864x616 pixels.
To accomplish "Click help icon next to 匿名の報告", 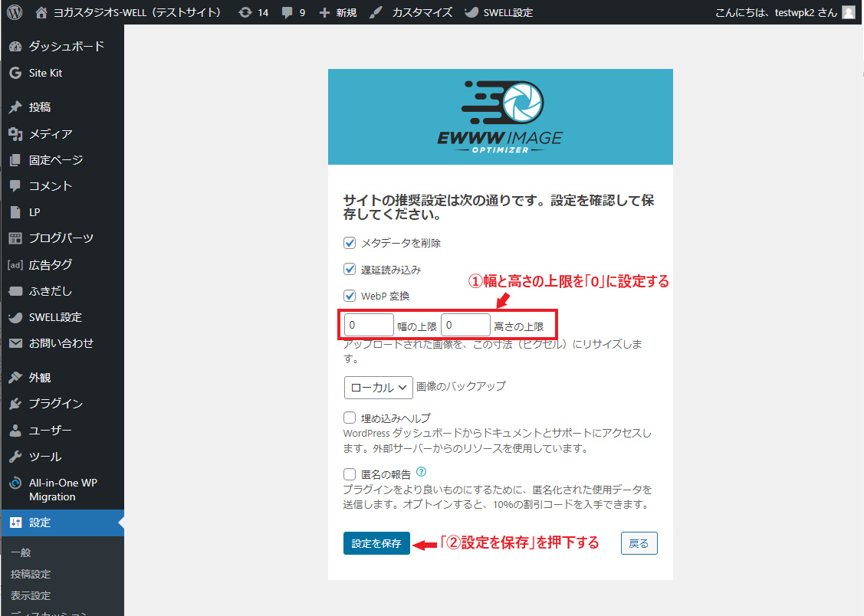I will tap(422, 472).
